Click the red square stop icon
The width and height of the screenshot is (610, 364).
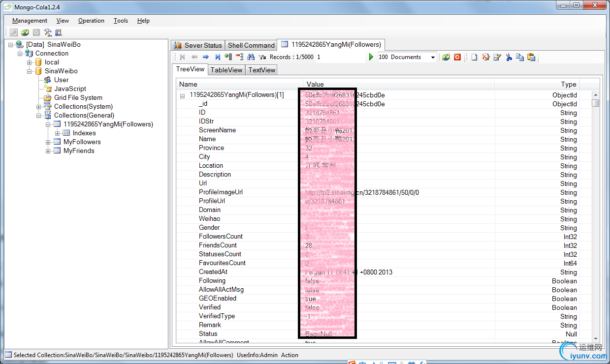coord(457,57)
